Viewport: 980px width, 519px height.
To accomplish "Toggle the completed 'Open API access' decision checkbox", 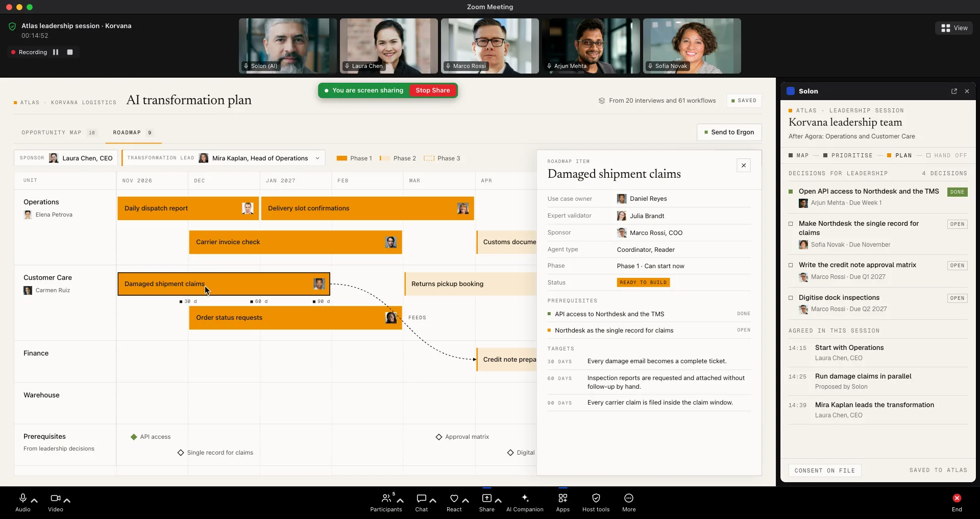I will coord(791,192).
